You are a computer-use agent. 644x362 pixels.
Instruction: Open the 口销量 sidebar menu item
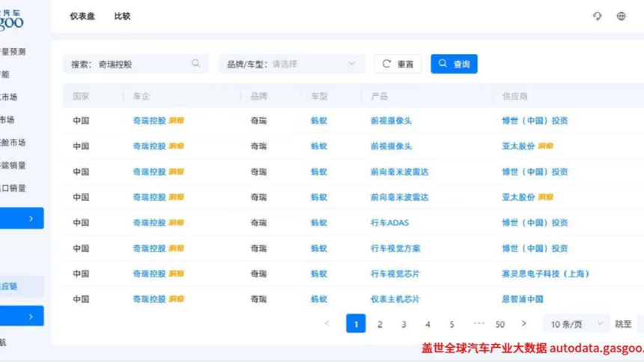13,188
